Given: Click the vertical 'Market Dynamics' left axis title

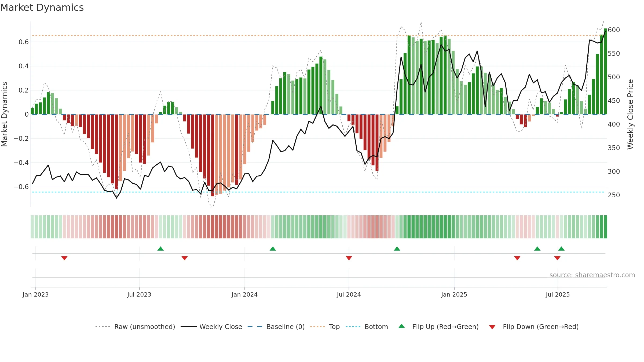Looking at the screenshot, I should point(4,114).
